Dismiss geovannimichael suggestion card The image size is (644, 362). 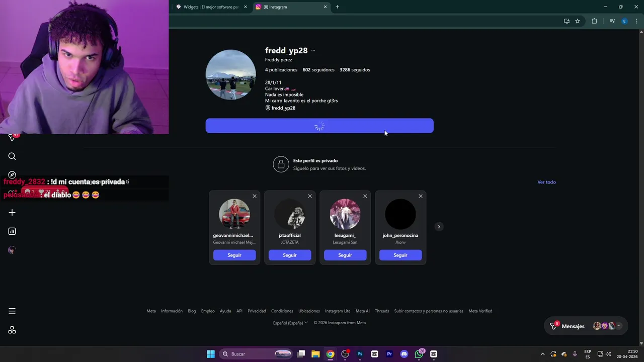(255, 196)
